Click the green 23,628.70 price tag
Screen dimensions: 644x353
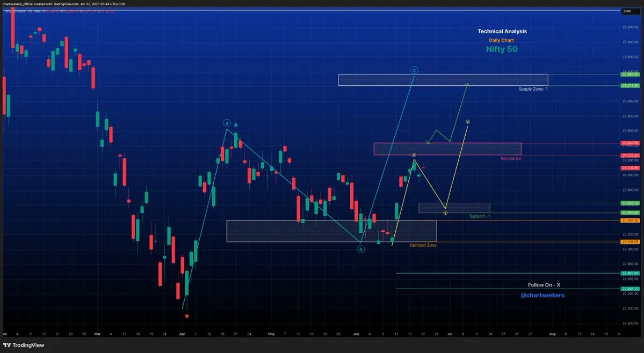pos(631,203)
